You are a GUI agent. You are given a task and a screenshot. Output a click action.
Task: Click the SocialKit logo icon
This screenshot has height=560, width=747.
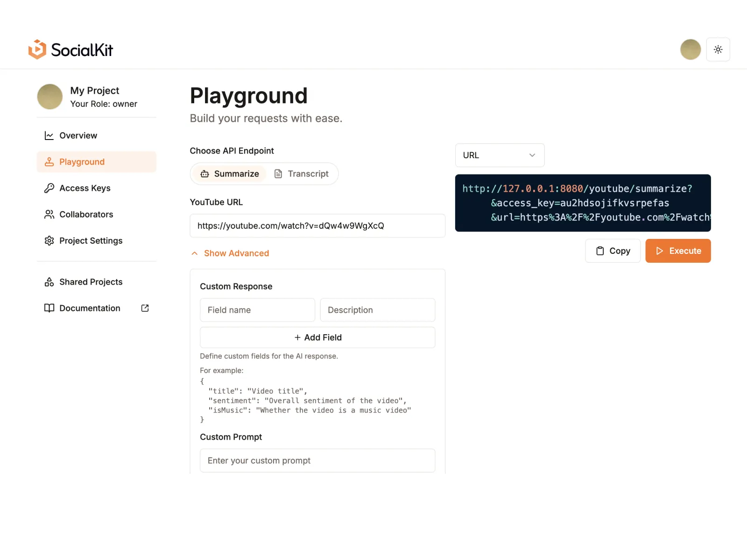pyautogui.click(x=37, y=49)
